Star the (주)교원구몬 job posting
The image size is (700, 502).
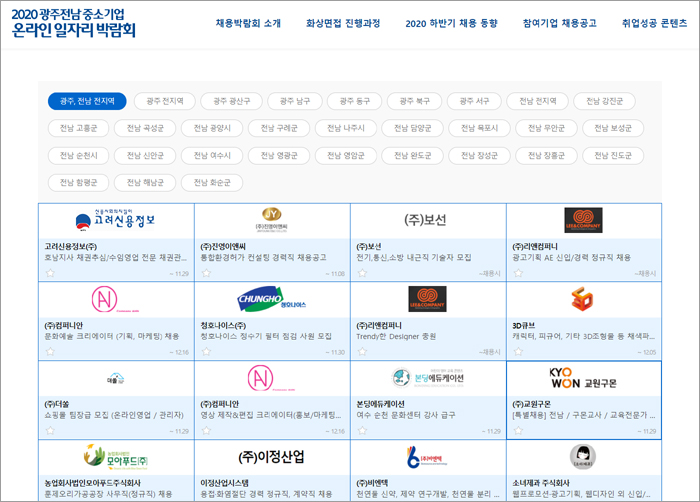click(518, 431)
